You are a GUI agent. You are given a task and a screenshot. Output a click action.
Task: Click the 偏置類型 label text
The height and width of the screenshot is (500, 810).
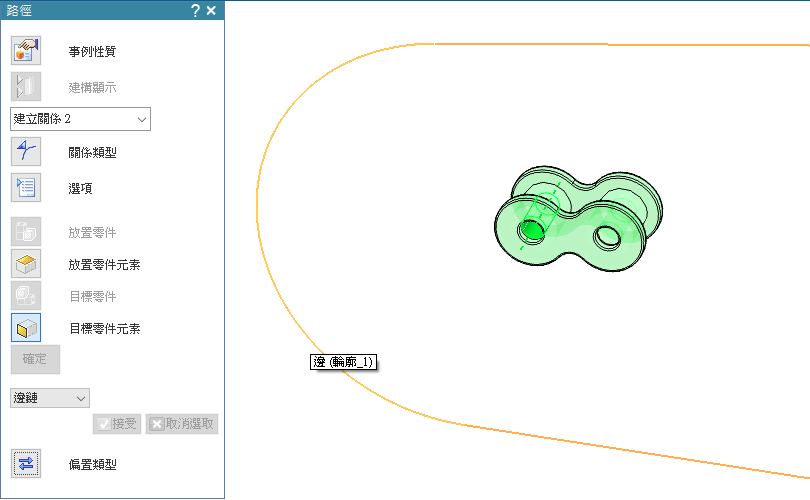[x=92, y=464]
